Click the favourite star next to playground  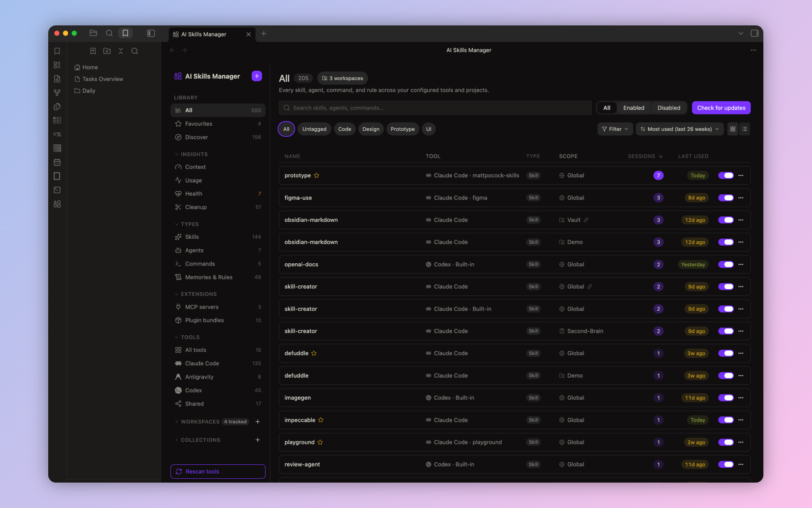tap(320, 442)
